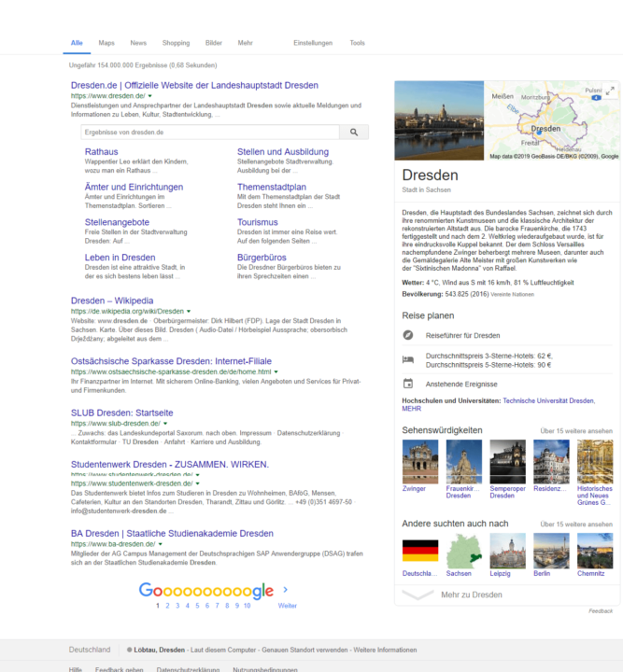Click the Weiter pagination link
The width and height of the screenshot is (623, 672).
pyautogui.click(x=288, y=606)
